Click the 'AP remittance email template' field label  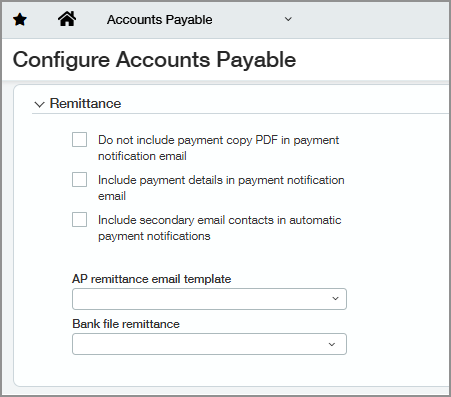[152, 279]
